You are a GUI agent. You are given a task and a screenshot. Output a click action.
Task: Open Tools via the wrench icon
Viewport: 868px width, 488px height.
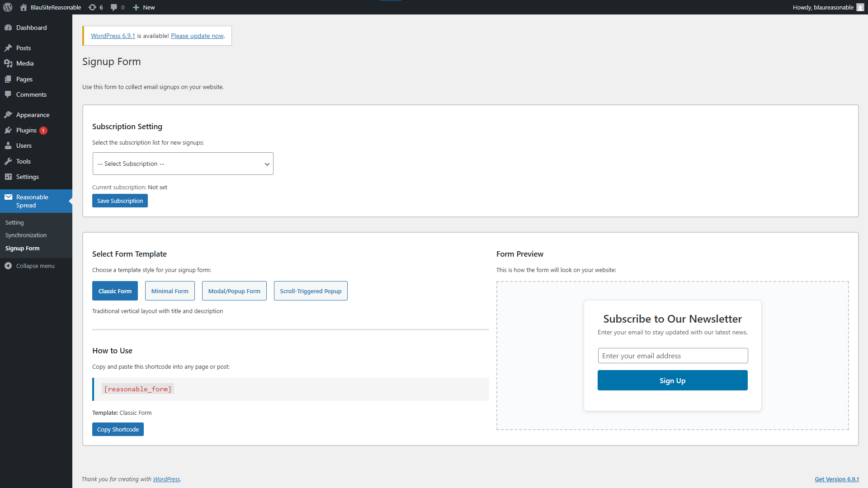click(x=9, y=161)
